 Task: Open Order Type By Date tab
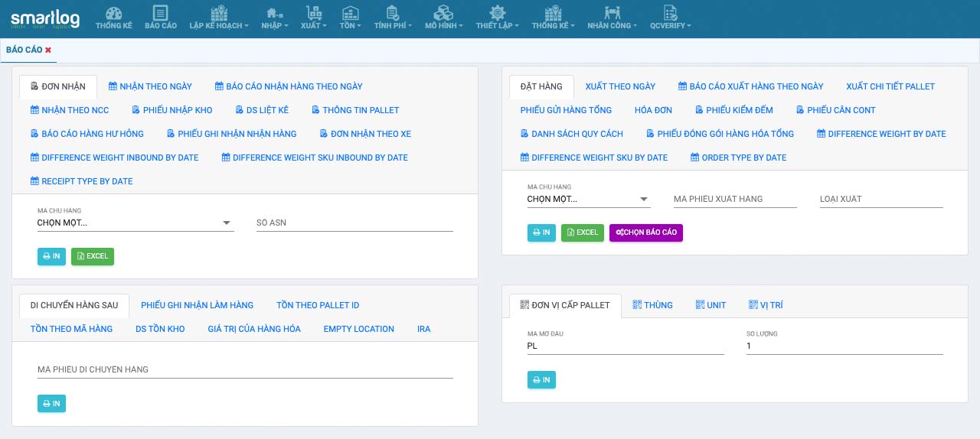[x=739, y=158]
